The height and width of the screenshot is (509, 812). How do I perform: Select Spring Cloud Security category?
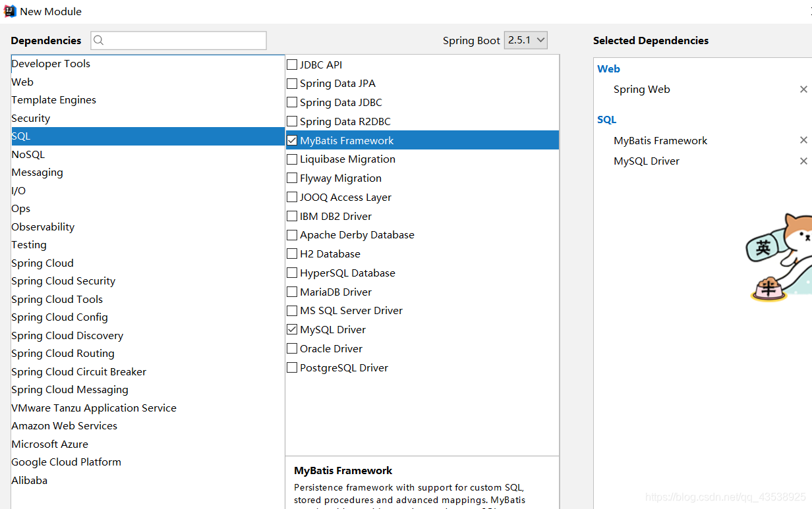click(x=148, y=281)
